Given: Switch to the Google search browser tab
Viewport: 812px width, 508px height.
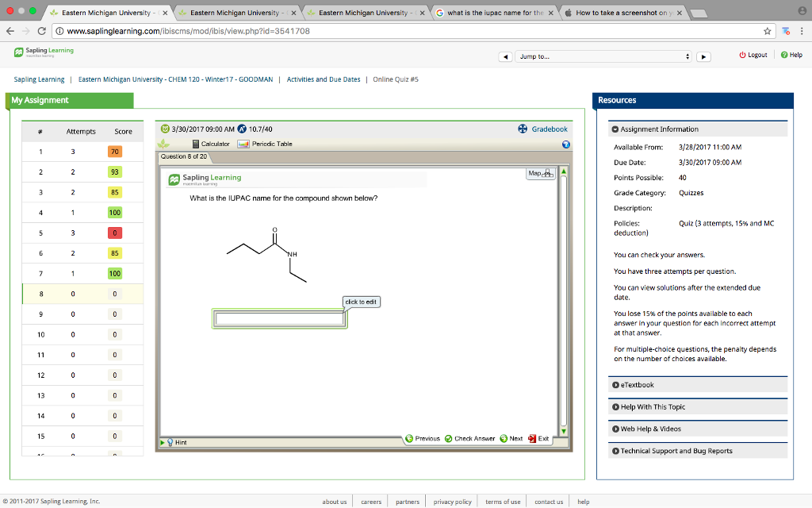Looking at the screenshot, I should click(x=496, y=13).
